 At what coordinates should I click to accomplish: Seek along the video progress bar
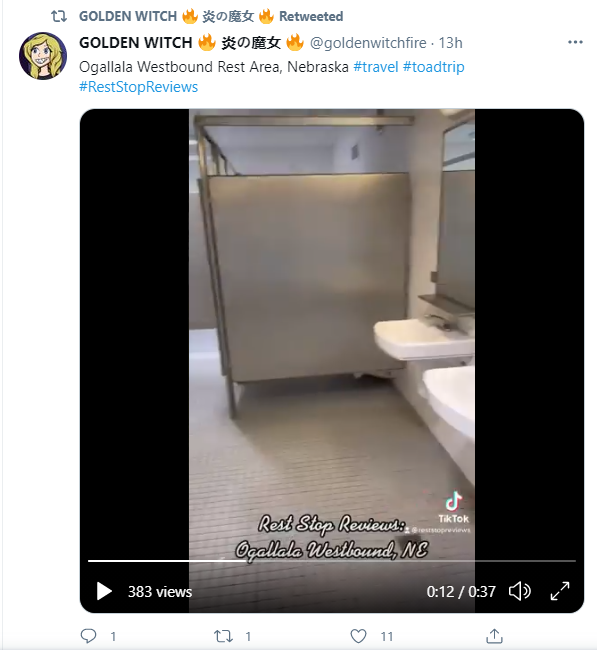click(332, 561)
